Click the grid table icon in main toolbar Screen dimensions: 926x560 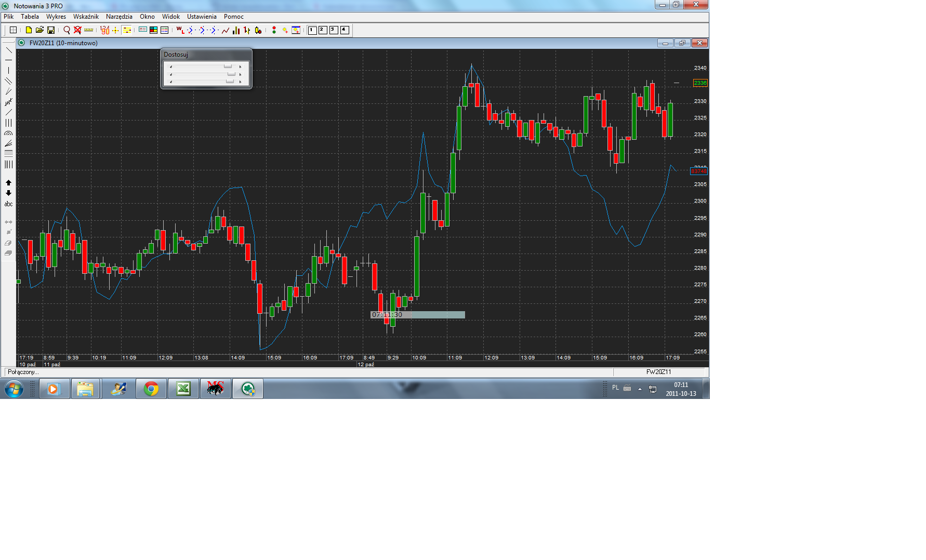pos(14,30)
